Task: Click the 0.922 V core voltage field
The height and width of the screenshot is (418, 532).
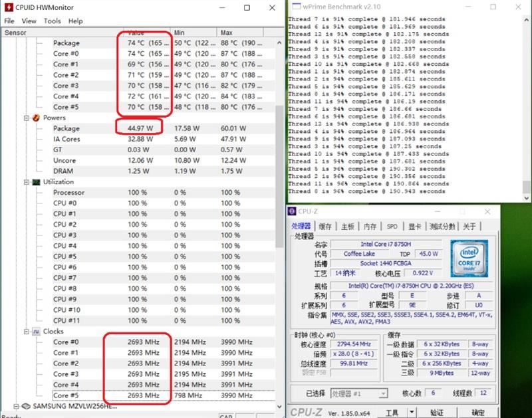Action: point(423,273)
